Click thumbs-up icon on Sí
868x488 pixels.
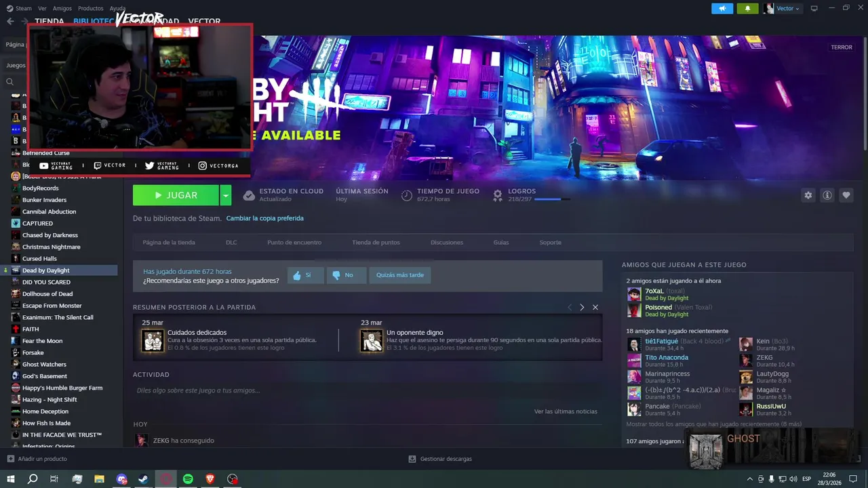point(296,275)
